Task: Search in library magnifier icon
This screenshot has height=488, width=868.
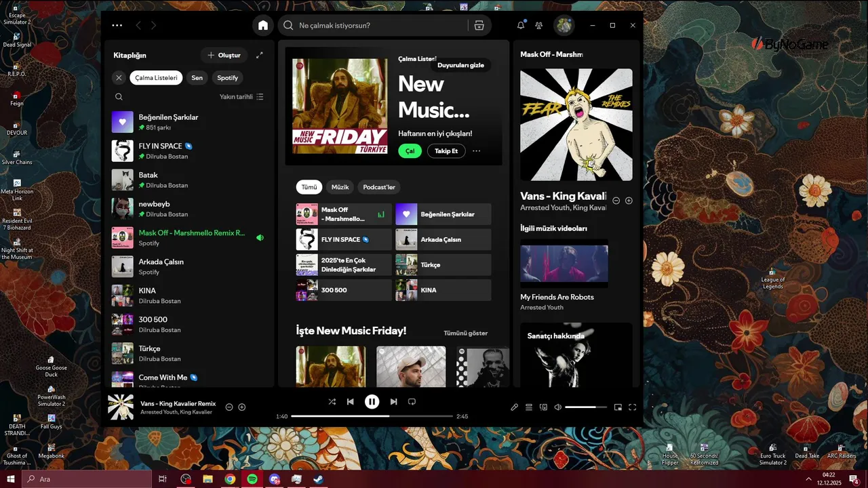Action: click(x=119, y=97)
